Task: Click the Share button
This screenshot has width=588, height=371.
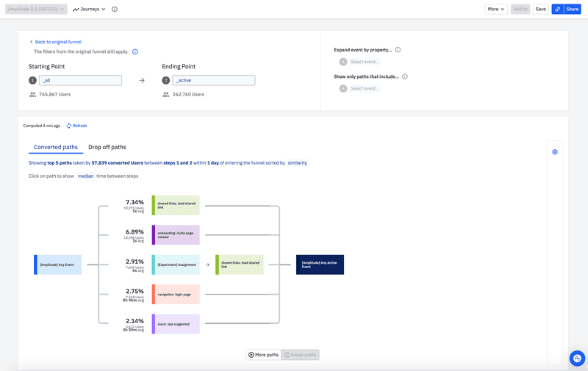Action: coord(572,10)
